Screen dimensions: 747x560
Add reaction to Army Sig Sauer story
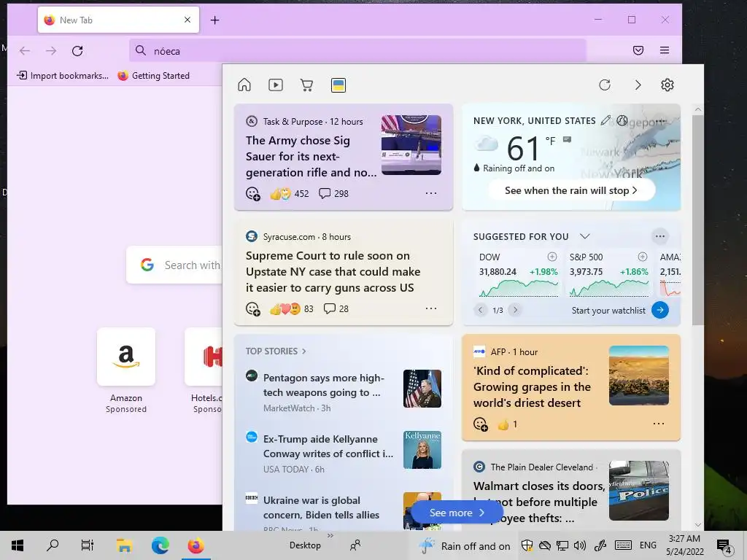[252, 194]
